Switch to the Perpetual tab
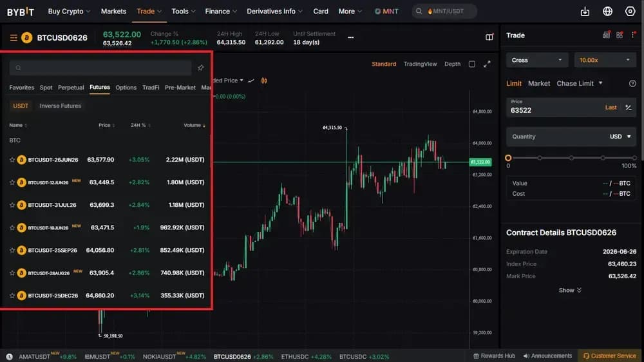 (71, 88)
